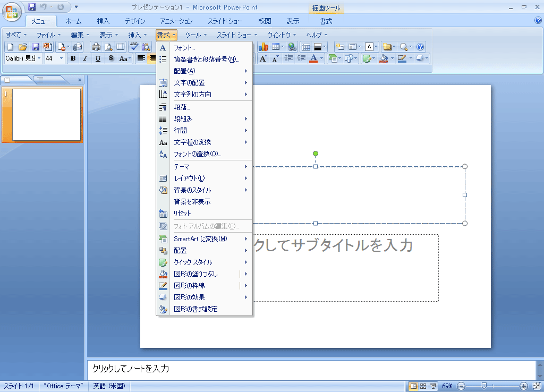Click the shape outline pencil icon in the toolbar
The image size is (544, 392).
402,58
